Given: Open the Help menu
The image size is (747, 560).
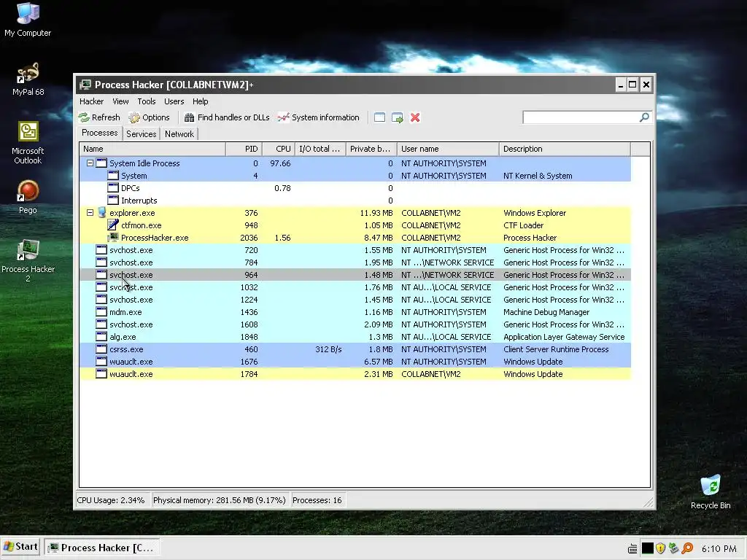Looking at the screenshot, I should click(x=200, y=101).
